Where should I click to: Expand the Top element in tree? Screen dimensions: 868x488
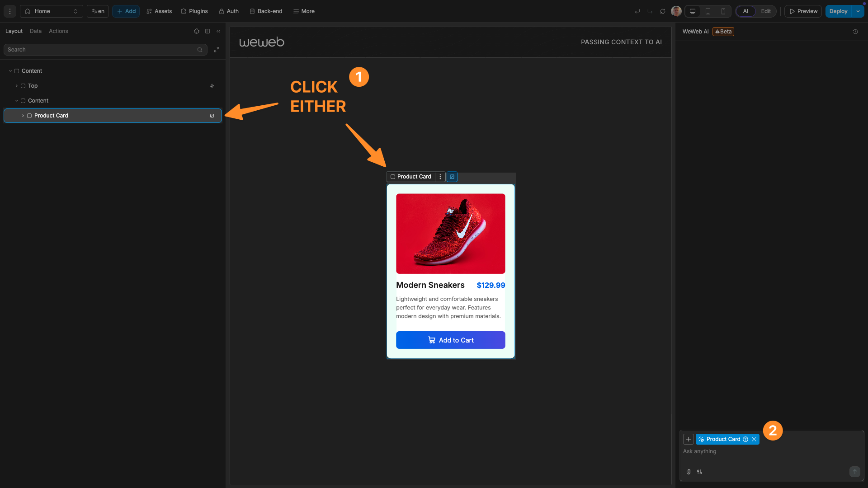coord(17,86)
